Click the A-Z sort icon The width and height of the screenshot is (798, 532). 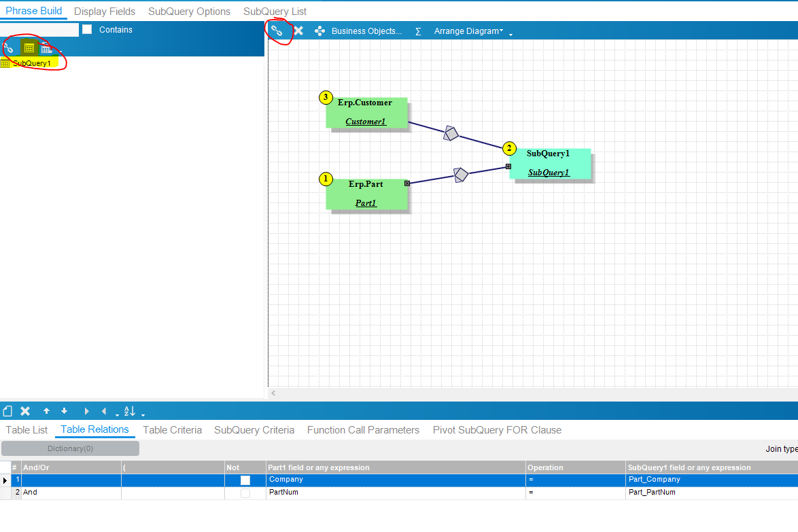(x=130, y=411)
